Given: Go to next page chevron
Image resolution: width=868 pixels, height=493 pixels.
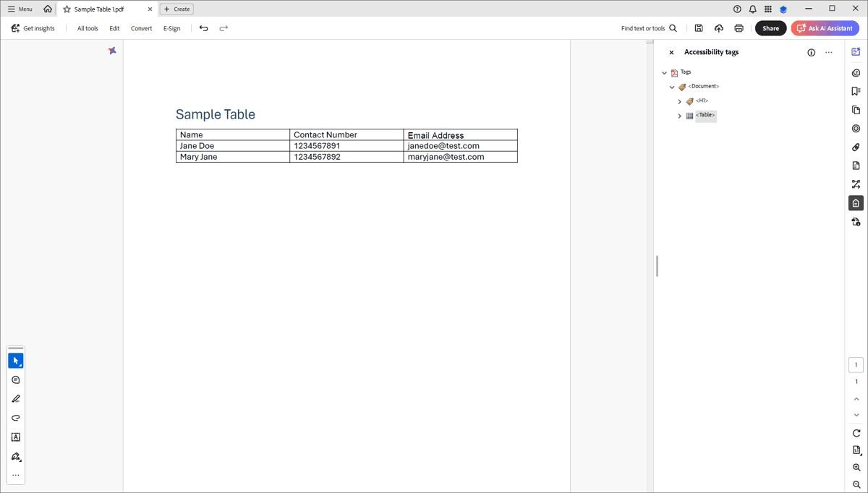Looking at the screenshot, I should click(x=856, y=416).
